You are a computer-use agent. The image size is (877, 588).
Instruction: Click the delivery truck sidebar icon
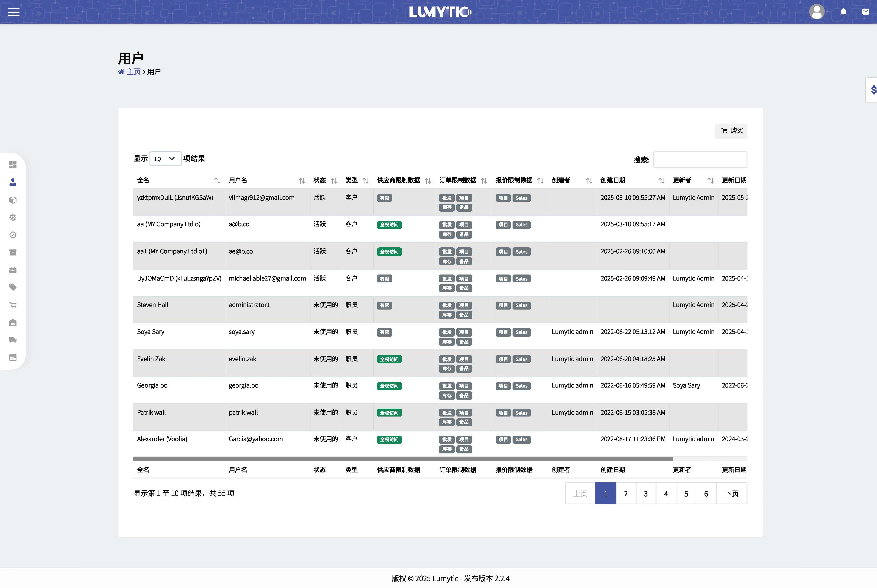click(x=13, y=340)
